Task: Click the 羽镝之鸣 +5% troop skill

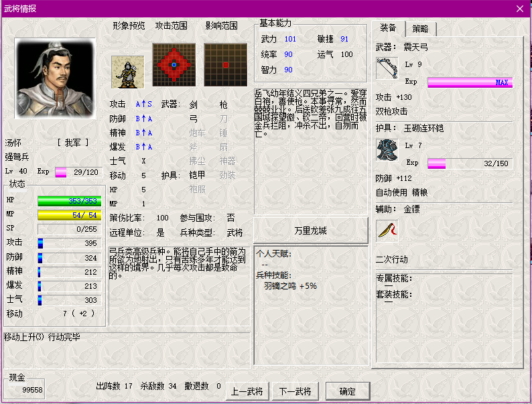Action: tap(290, 285)
